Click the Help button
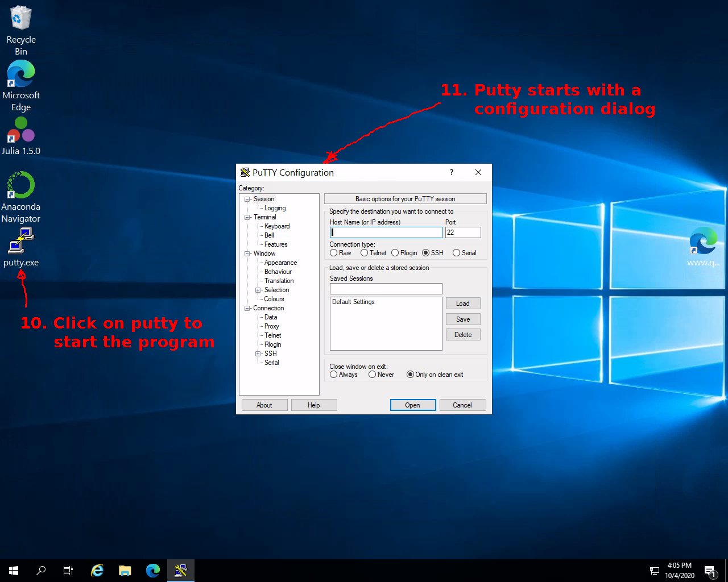Screen dimensions: 728x582 click(314, 405)
